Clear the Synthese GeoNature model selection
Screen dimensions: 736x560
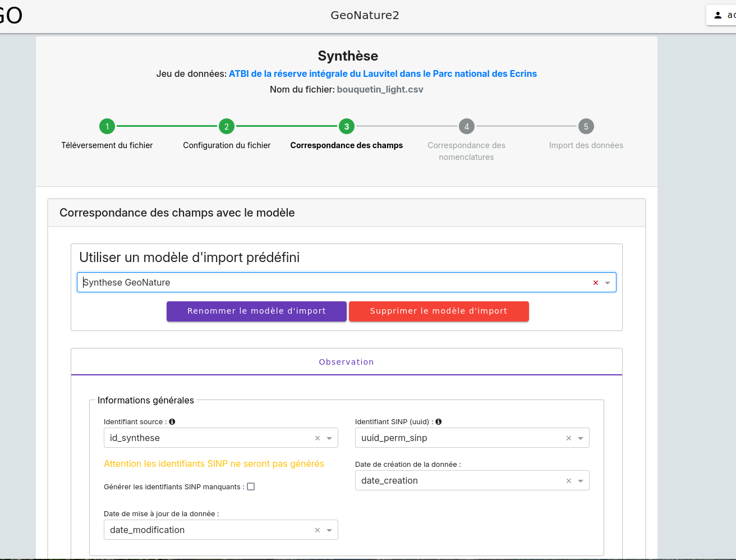click(x=596, y=283)
